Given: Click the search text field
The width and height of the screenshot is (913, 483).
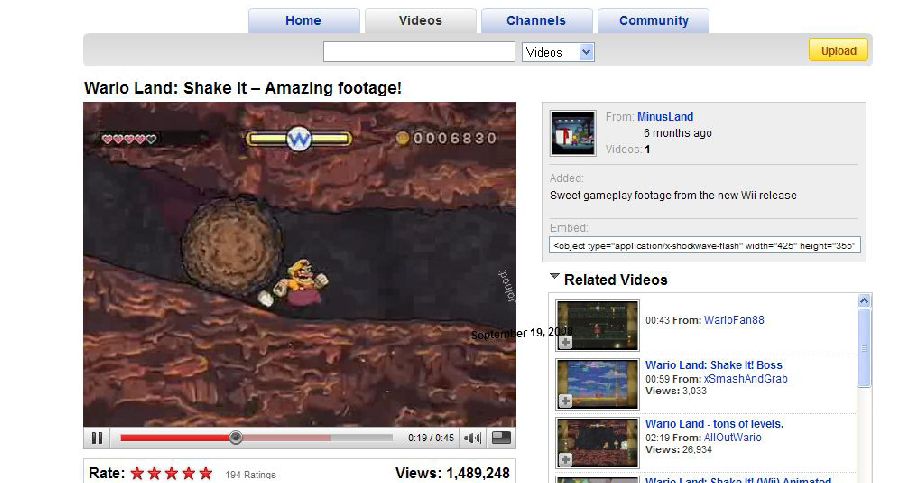Looking at the screenshot, I should pyautogui.click(x=419, y=52).
